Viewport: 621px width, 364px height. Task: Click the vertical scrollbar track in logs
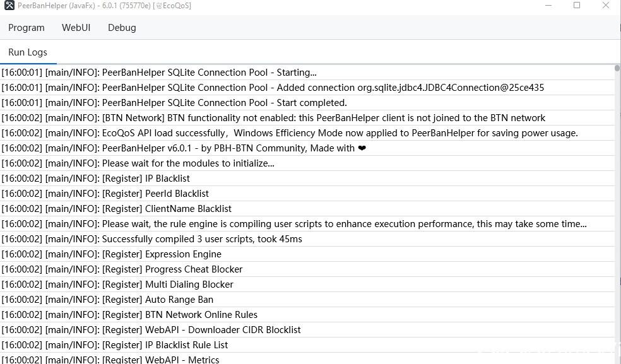[x=617, y=221]
